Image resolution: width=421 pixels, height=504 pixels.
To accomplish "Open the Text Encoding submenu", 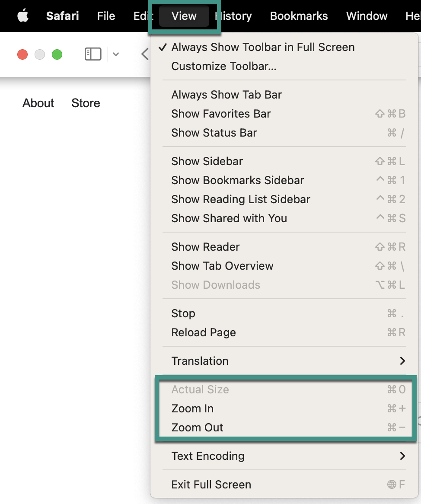I will (208, 456).
